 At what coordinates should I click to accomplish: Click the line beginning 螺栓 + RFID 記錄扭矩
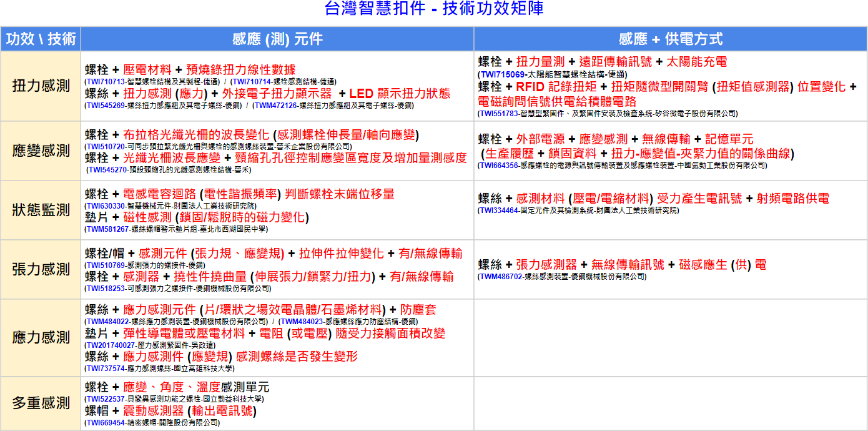668,86
